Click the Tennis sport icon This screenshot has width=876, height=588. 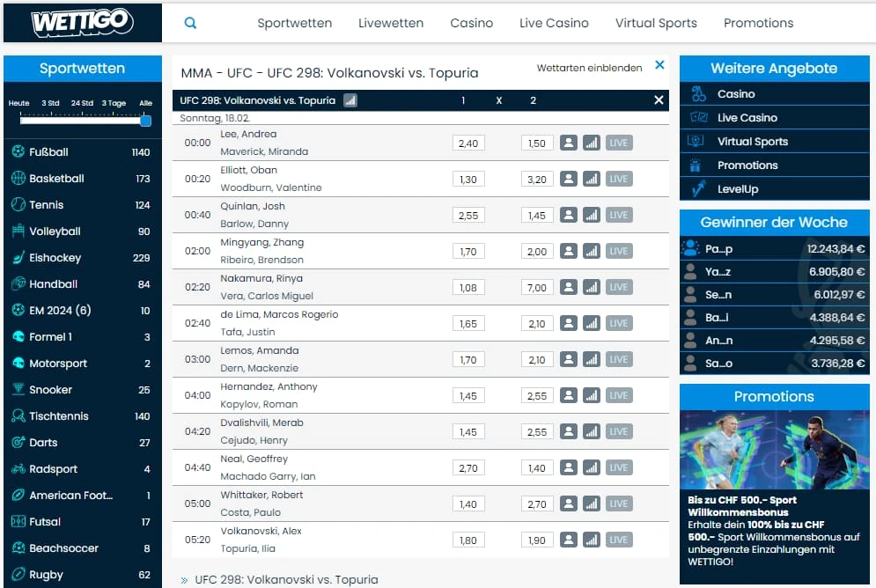(18, 204)
